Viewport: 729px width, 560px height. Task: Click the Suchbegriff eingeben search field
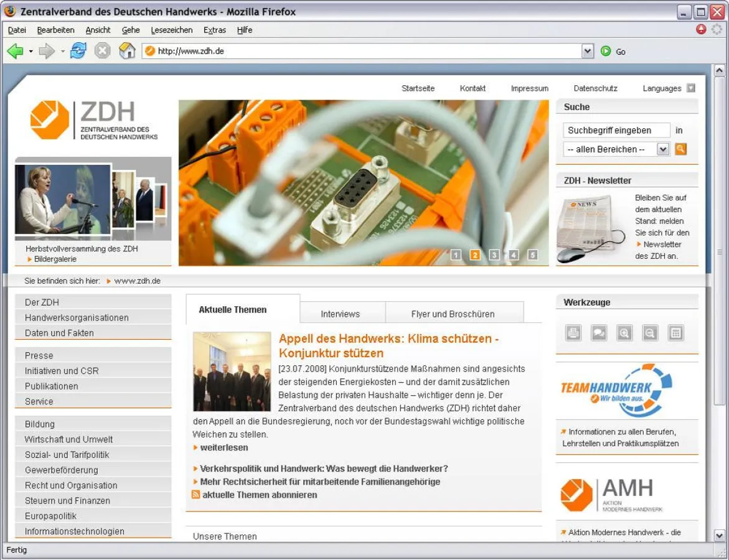coord(616,131)
